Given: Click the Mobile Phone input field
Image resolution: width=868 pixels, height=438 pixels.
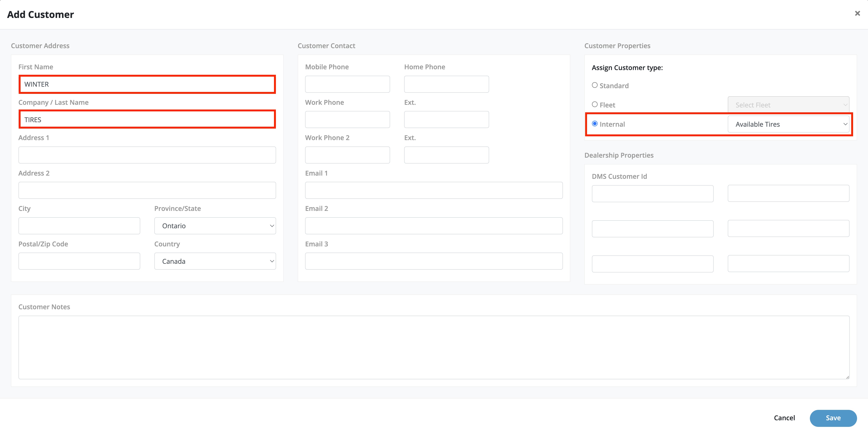Looking at the screenshot, I should 347,84.
